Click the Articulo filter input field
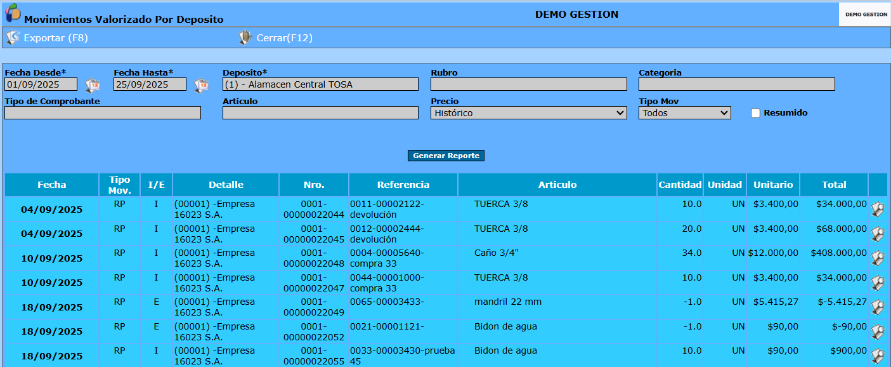This screenshot has height=367, width=891. coord(320,113)
